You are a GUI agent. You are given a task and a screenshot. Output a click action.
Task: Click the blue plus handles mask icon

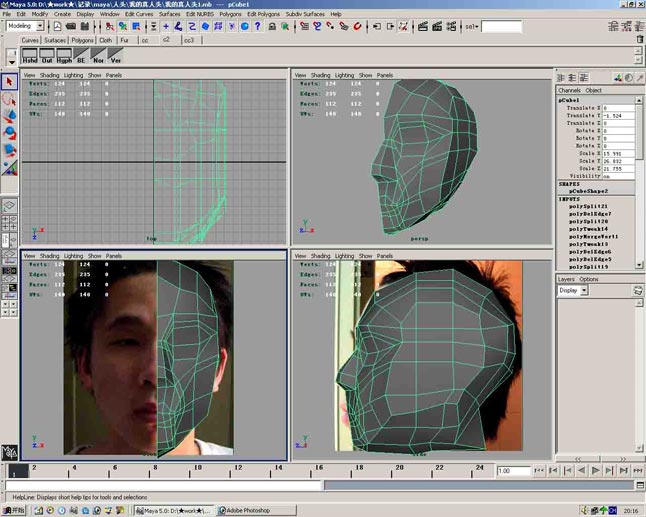click(x=166, y=26)
